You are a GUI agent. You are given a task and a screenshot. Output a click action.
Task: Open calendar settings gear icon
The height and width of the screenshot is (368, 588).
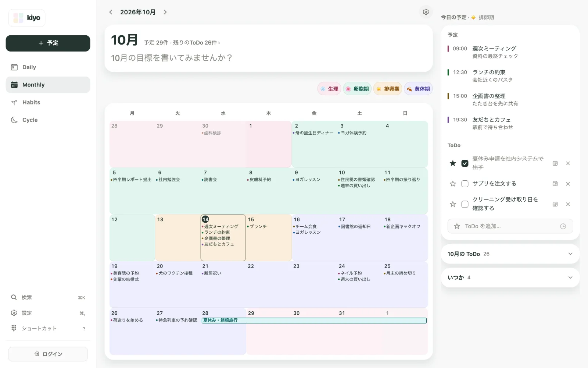tap(426, 12)
